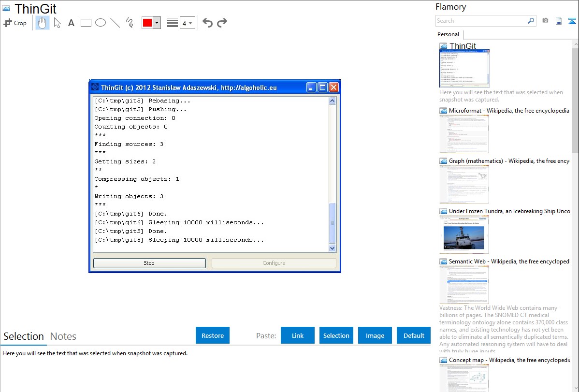Viewport: 579px width, 392px height.
Task: Focus the Flamory search field
Action: [481, 21]
